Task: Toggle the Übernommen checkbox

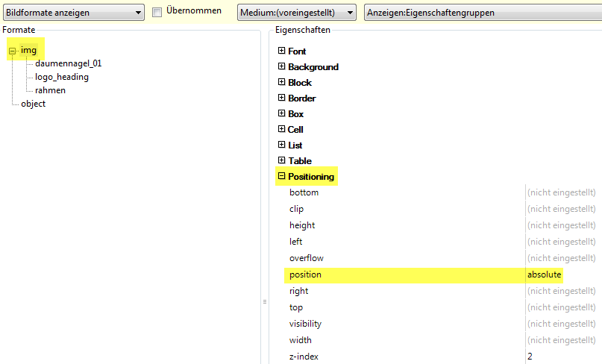Action: pyautogui.click(x=157, y=13)
